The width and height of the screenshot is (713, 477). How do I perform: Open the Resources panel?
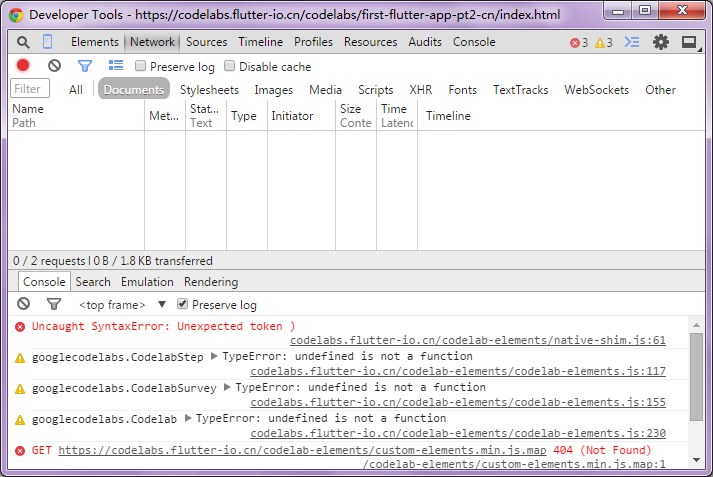pyautogui.click(x=371, y=42)
